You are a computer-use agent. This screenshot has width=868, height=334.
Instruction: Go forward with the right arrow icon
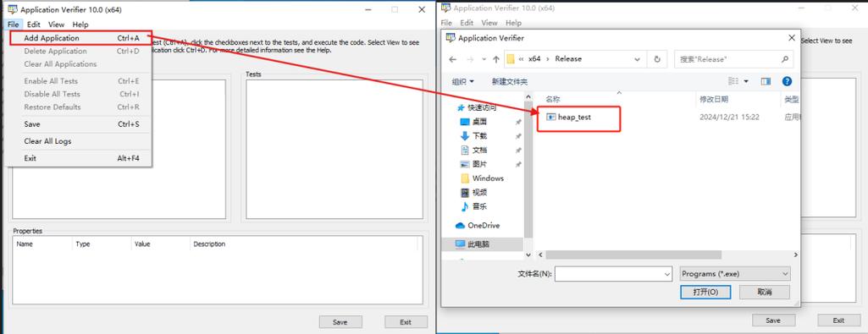point(470,59)
